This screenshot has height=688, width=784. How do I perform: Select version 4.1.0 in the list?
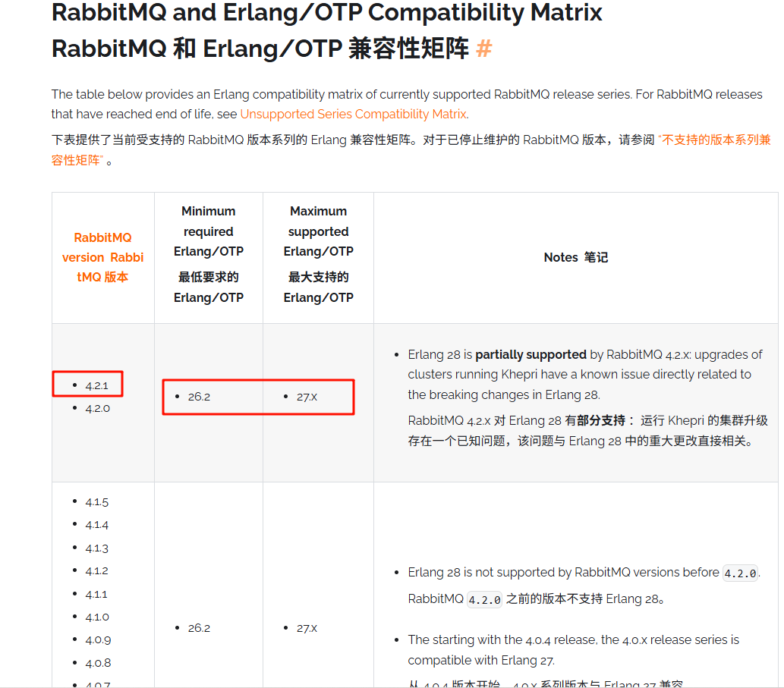point(97,617)
